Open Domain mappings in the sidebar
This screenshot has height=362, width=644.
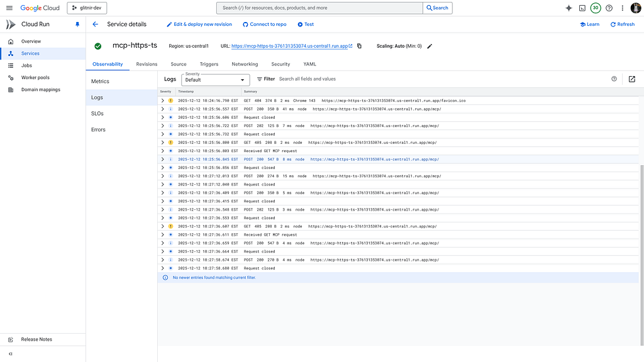[x=43, y=89]
